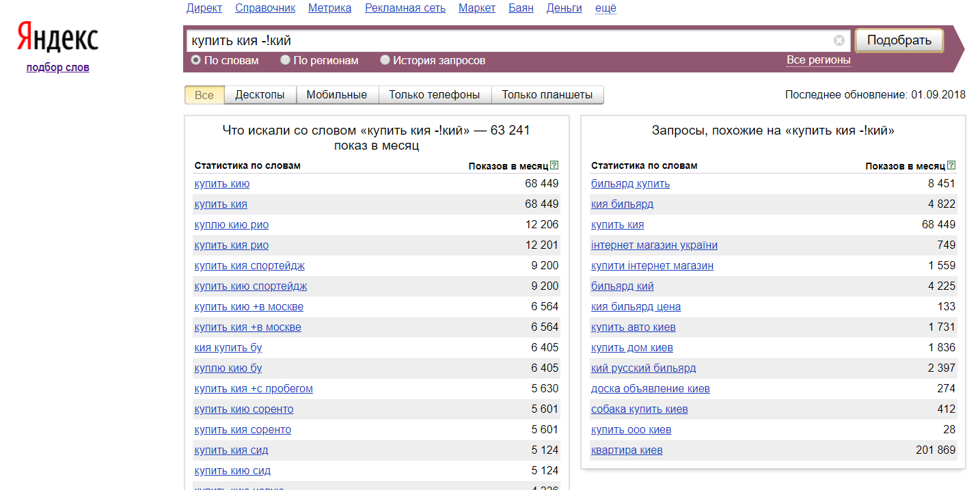The width and height of the screenshot is (980, 490).
Task: Click the Последнее обновление: 01.09.2018 text
Action: [875, 95]
